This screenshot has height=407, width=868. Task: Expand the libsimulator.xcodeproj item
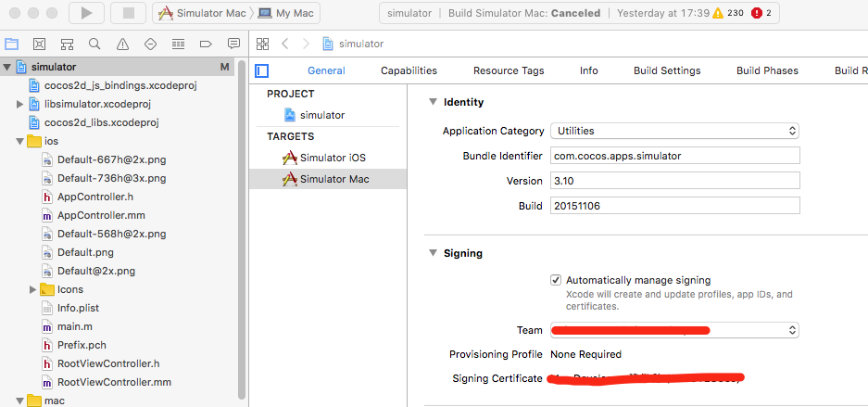pos(20,104)
